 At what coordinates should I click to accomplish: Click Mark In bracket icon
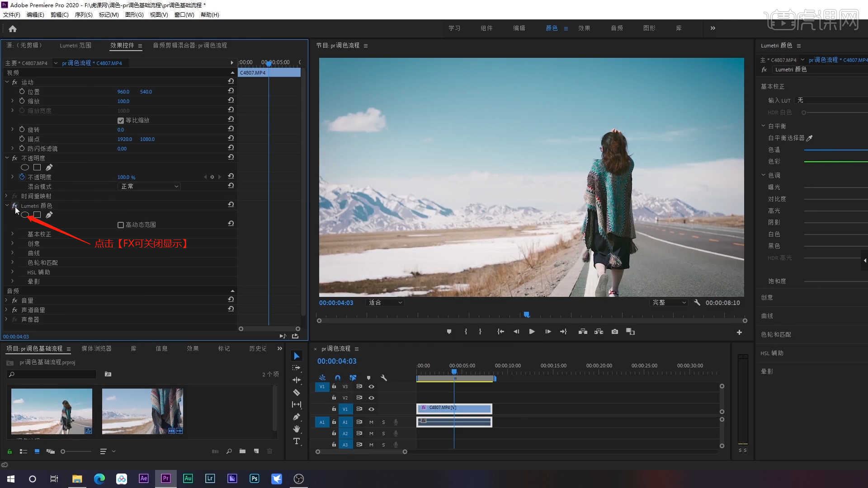[x=466, y=332]
